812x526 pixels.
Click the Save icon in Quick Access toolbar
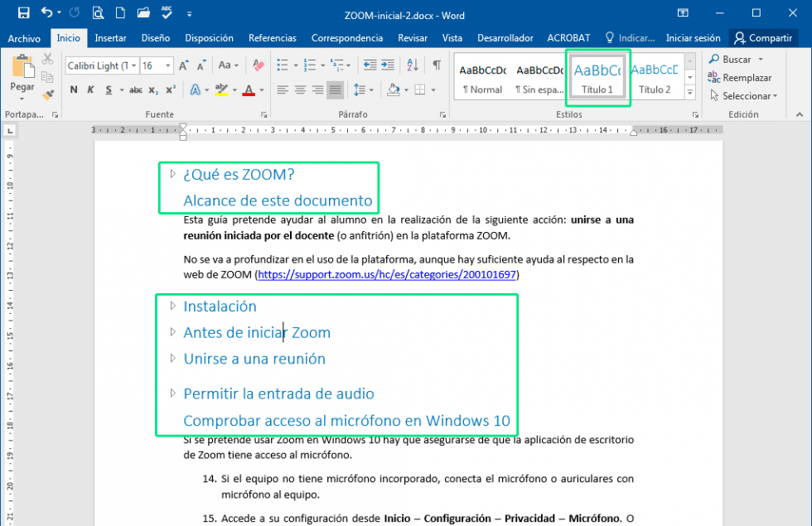[x=22, y=11]
